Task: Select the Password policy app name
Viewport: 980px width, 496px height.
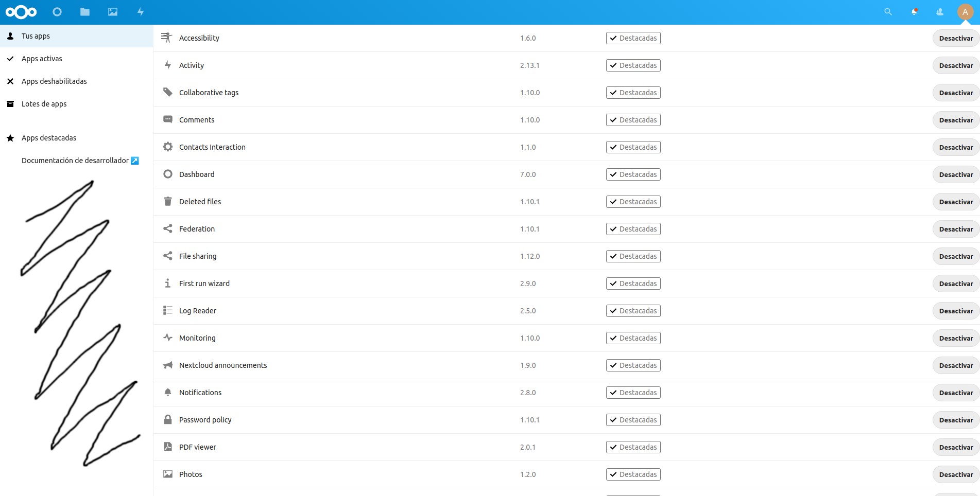Action: coord(205,420)
